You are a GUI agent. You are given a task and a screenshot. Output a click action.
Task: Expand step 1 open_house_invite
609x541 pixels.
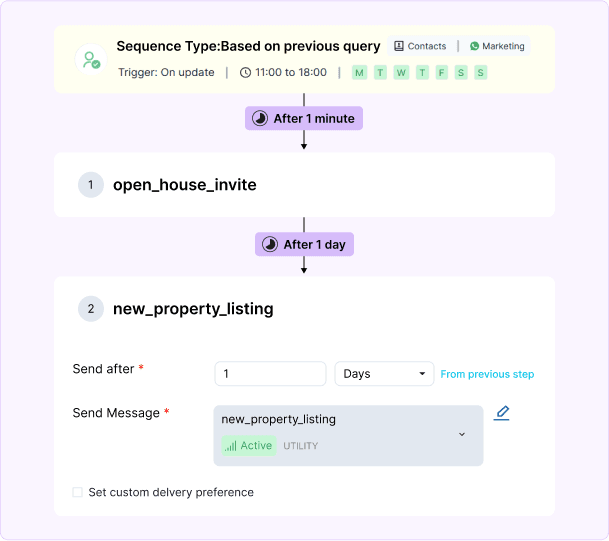(304, 185)
